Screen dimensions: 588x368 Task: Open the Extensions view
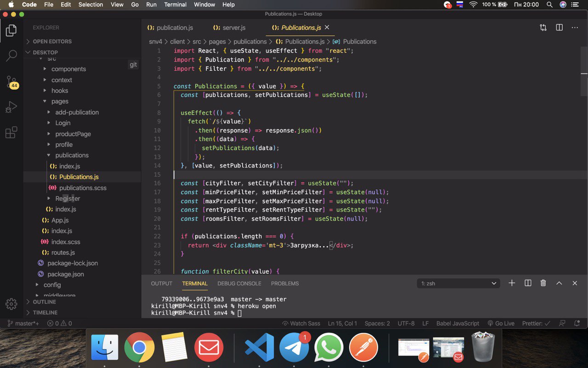coord(11,132)
